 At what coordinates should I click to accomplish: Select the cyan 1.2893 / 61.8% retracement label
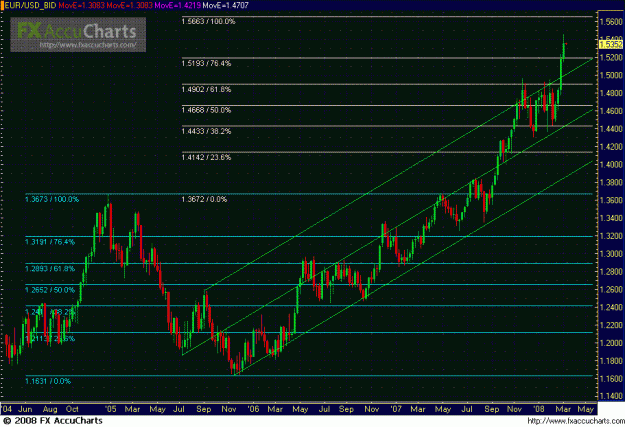(50, 269)
